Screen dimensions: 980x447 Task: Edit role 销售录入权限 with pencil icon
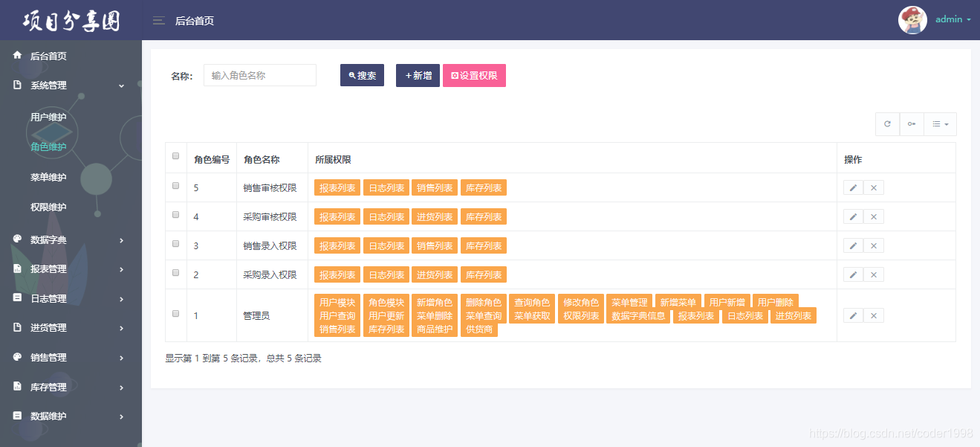[x=853, y=245]
